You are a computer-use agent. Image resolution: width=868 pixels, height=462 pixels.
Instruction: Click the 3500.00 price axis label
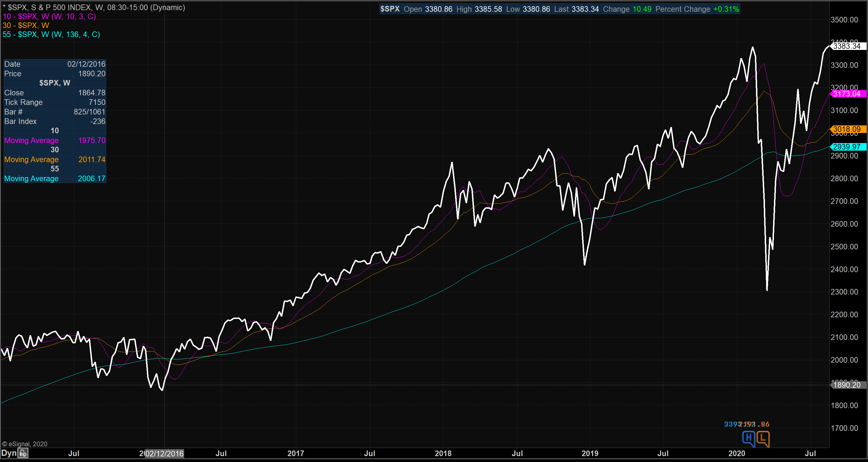(x=844, y=20)
